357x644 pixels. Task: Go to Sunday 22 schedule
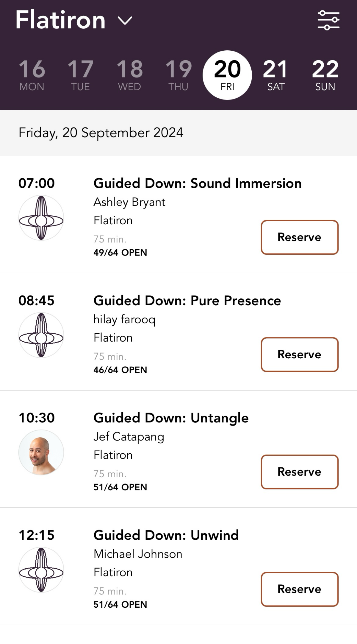325,75
